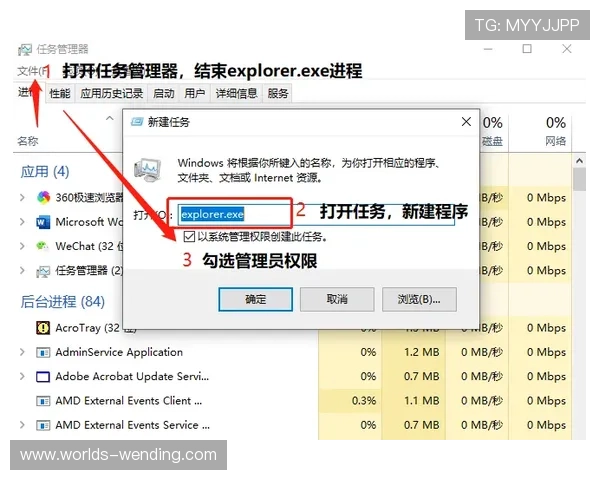
Task: Click the 0.3% CPU value
Action: click(364, 401)
